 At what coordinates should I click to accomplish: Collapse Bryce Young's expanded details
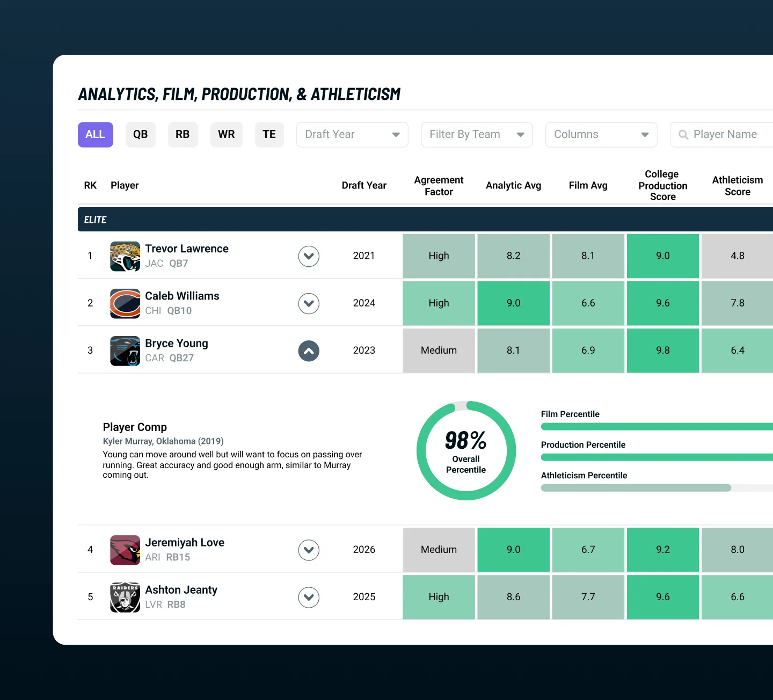[309, 351]
